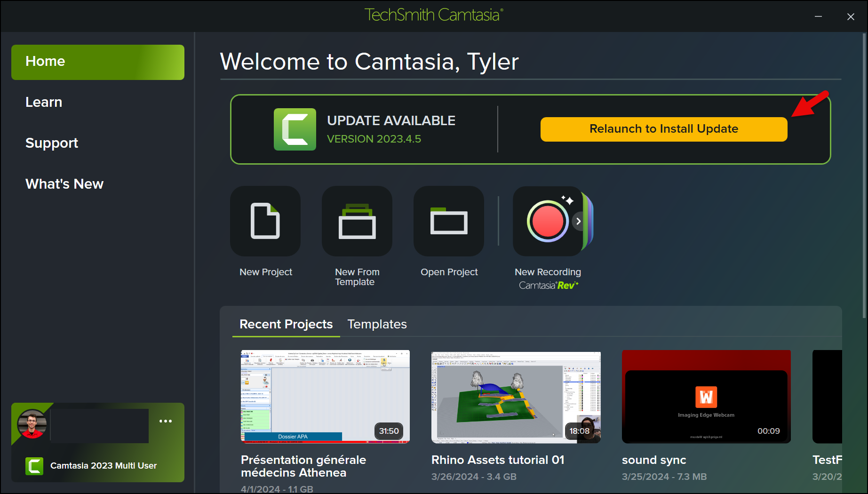This screenshot has width=868, height=494.
Task: Click the user profile avatar picture
Action: 32,424
